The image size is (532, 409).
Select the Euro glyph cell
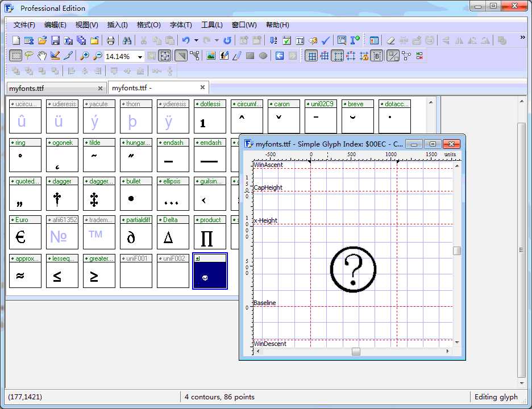point(25,232)
